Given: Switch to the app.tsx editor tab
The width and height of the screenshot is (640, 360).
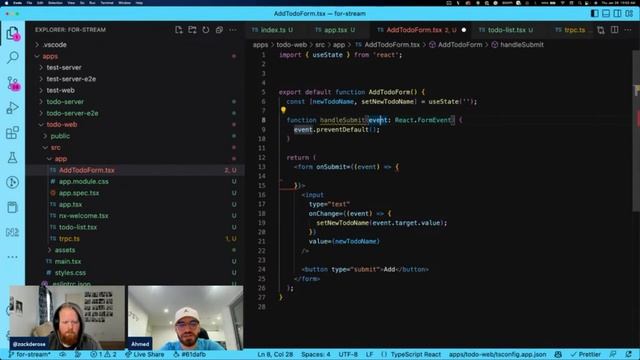Looking at the screenshot, I should (x=335, y=30).
